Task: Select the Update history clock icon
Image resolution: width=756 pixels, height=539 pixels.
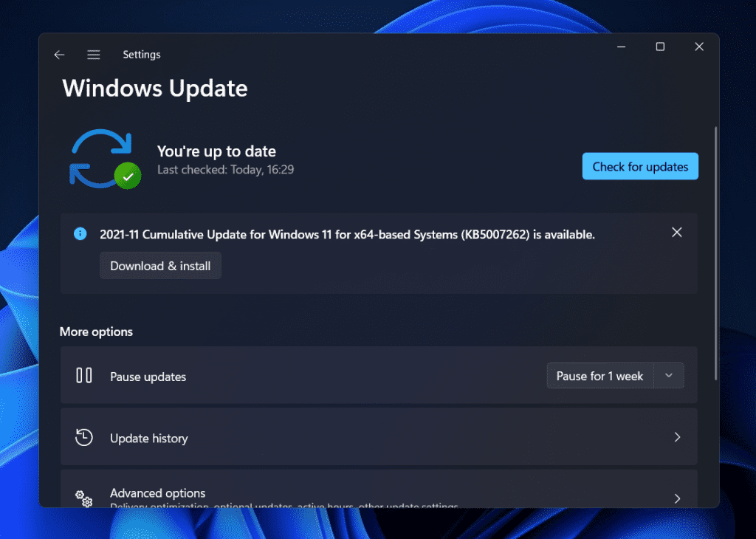Action: 83,437
